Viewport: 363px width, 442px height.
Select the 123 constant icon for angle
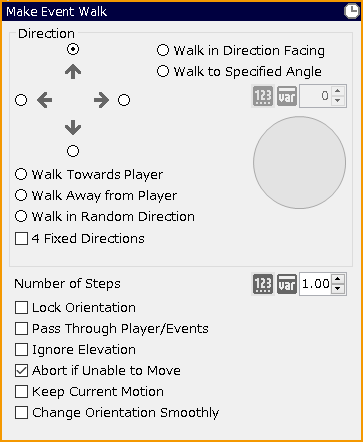tap(263, 96)
